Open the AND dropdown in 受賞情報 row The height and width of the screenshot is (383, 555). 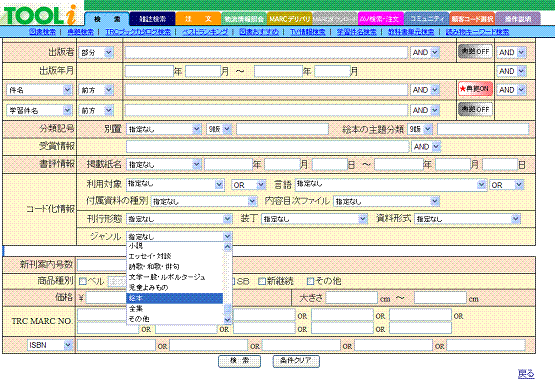(x=426, y=147)
